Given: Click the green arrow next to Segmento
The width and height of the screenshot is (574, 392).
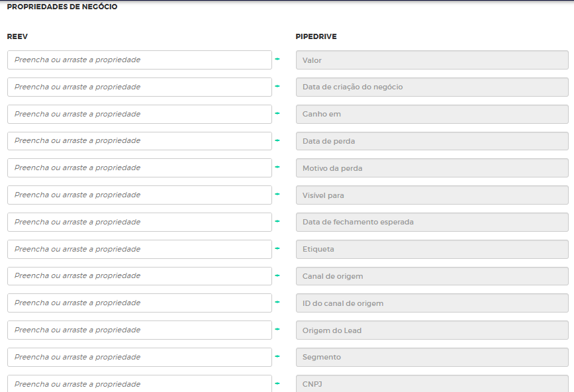Looking at the screenshot, I should (x=277, y=357).
